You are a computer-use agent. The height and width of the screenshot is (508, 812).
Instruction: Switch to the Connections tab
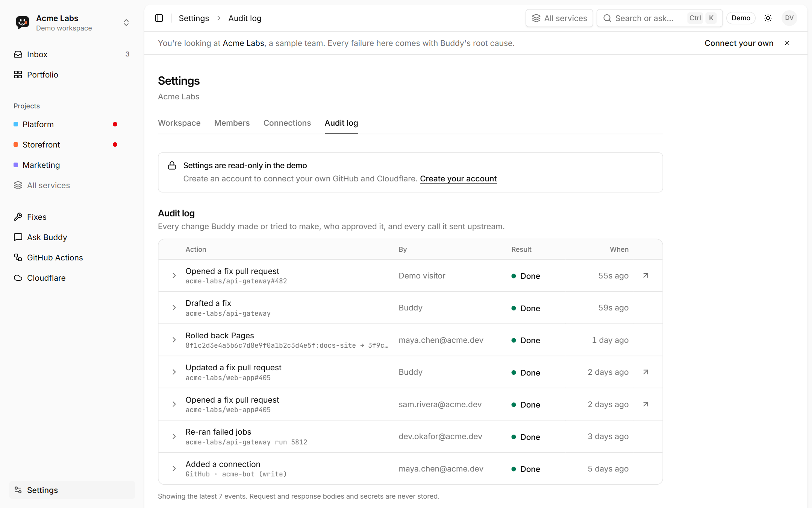(x=287, y=123)
